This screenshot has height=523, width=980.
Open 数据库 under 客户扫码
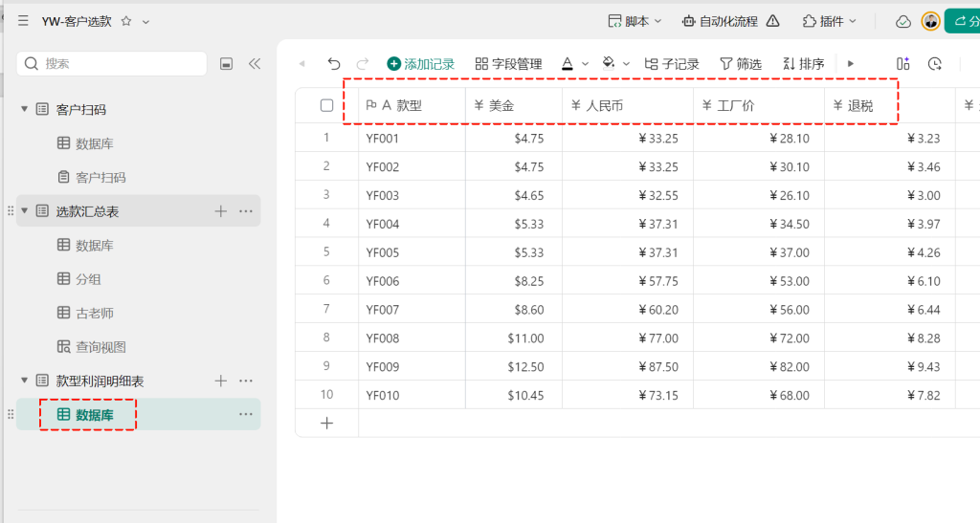click(85, 143)
